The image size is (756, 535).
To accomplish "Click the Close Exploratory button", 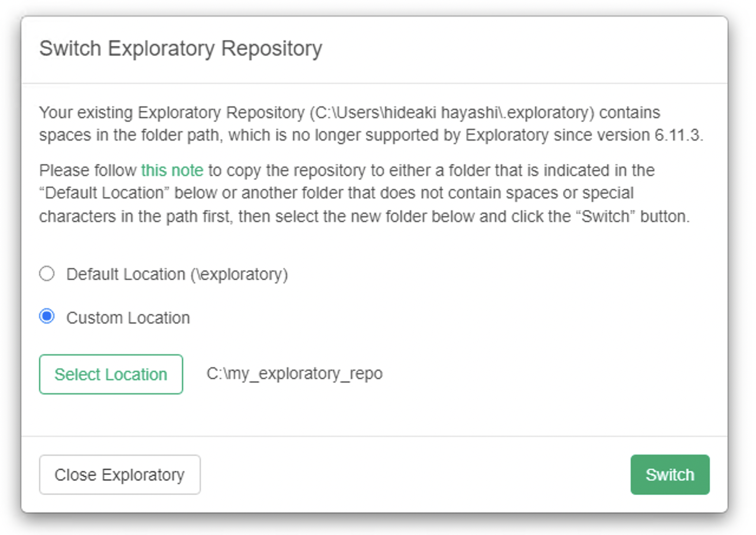I will click(120, 475).
